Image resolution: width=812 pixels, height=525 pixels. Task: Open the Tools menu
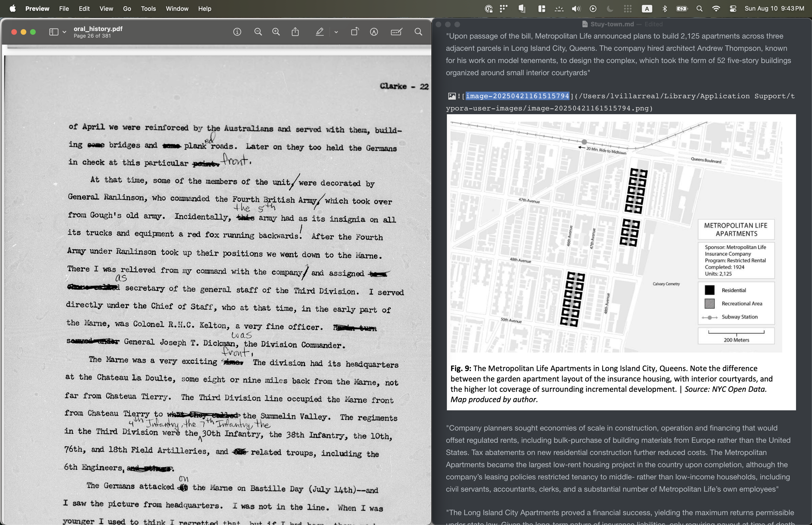(148, 9)
